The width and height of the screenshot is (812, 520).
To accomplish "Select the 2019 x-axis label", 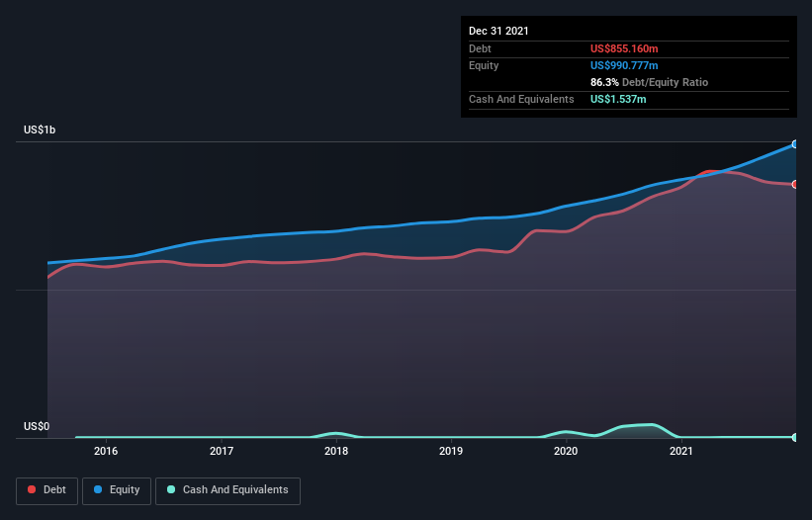I will pos(451,451).
